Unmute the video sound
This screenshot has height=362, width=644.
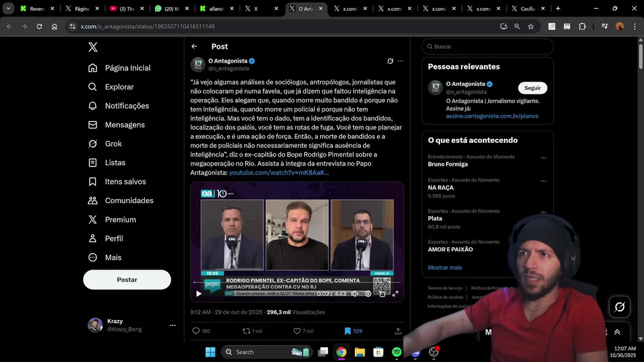click(354, 294)
